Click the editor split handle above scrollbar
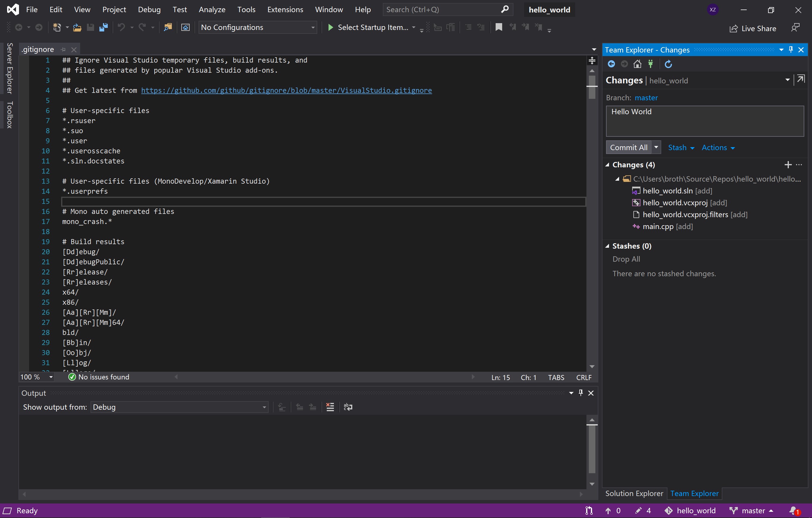This screenshot has width=812, height=518. tap(592, 61)
